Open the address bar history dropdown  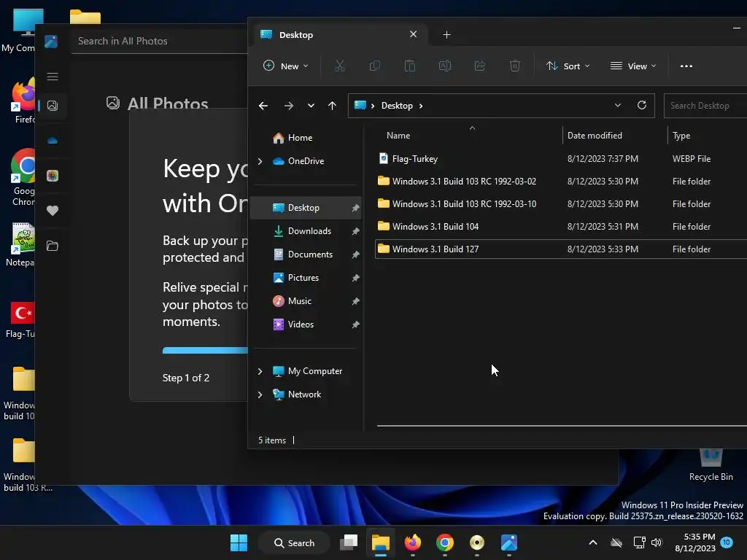click(x=617, y=105)
